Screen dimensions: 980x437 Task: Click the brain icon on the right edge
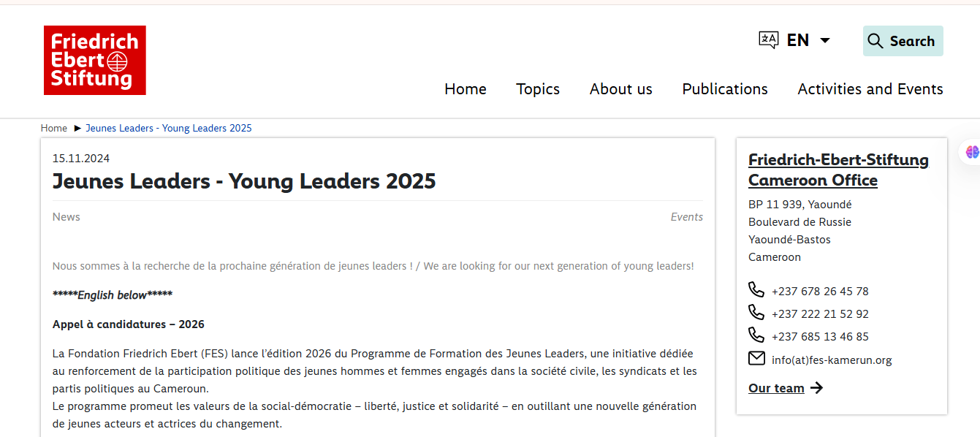point(972,151)
